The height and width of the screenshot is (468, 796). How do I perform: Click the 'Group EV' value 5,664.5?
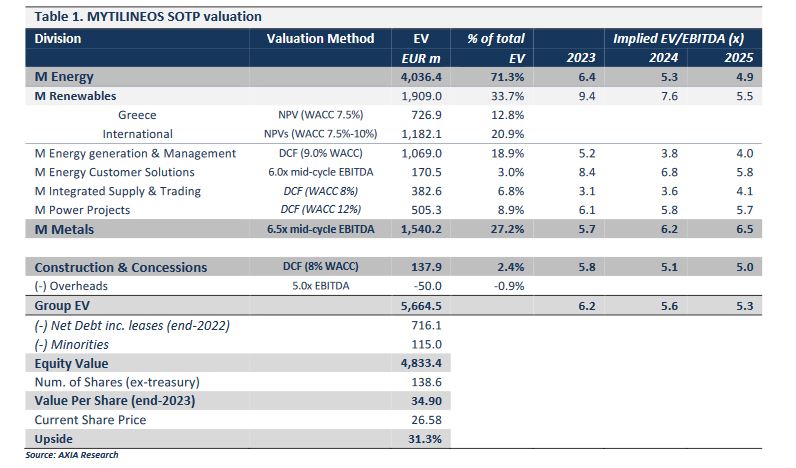point(421,306)
